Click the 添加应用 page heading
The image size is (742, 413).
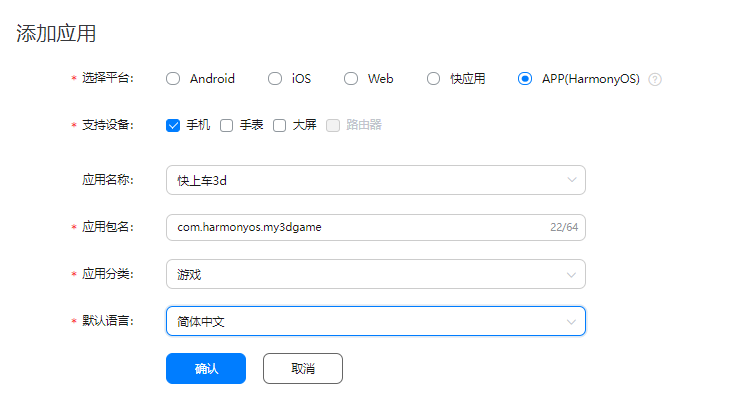click(56, 34)
